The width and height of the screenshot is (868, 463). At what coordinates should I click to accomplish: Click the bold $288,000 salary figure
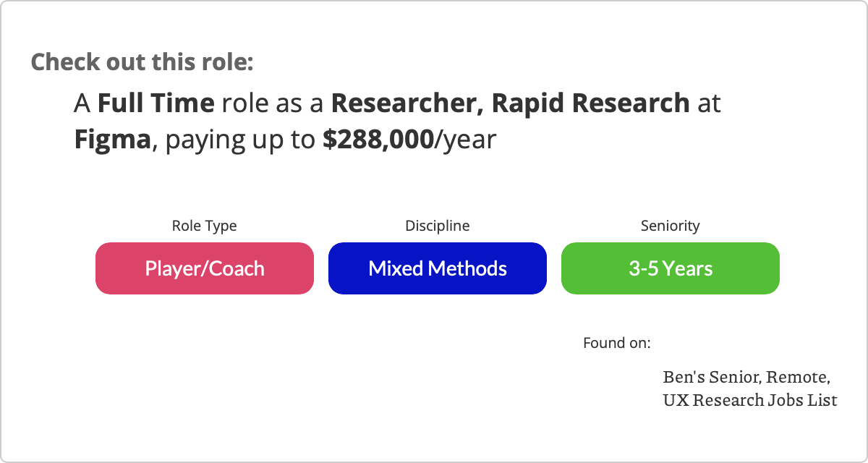tap(378, 140)
